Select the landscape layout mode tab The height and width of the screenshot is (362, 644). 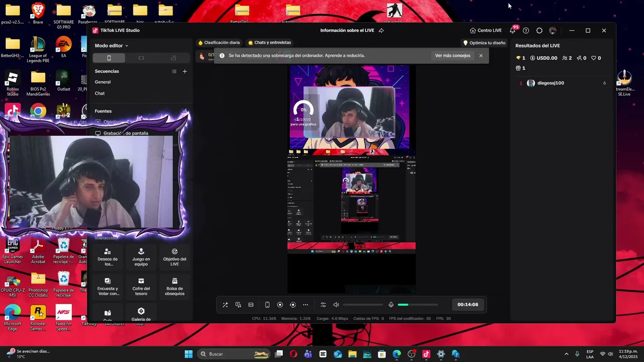141,58
